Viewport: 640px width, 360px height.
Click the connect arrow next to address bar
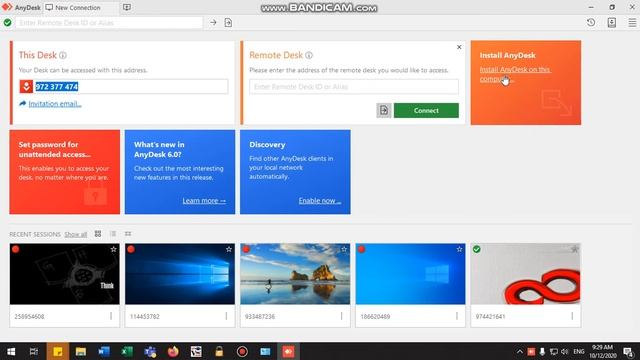213,22
